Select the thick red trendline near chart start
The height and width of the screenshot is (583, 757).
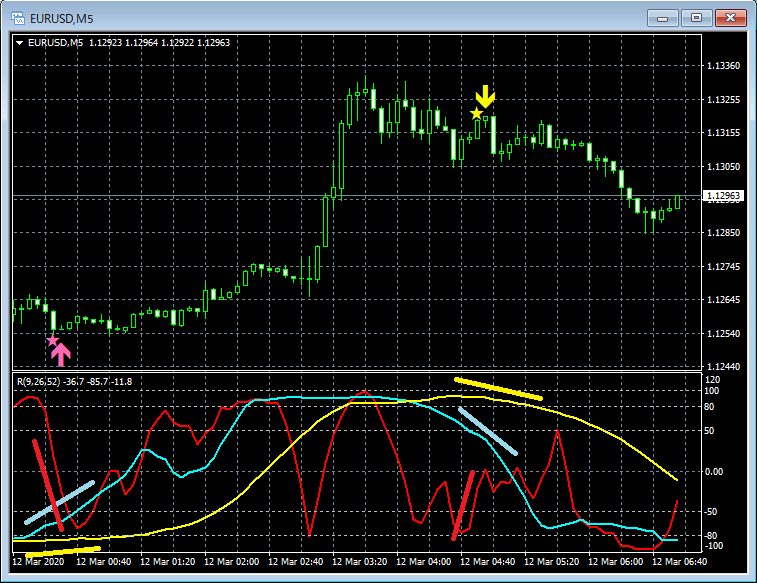pyautogui.click(x=48, y=485)
